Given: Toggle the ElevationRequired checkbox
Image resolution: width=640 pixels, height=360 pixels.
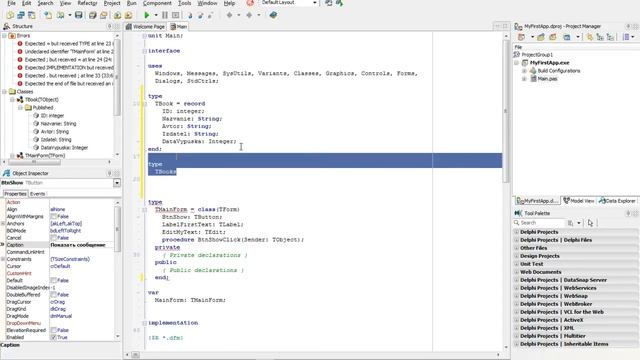Looking at the screenshot, I should (53, 330).
